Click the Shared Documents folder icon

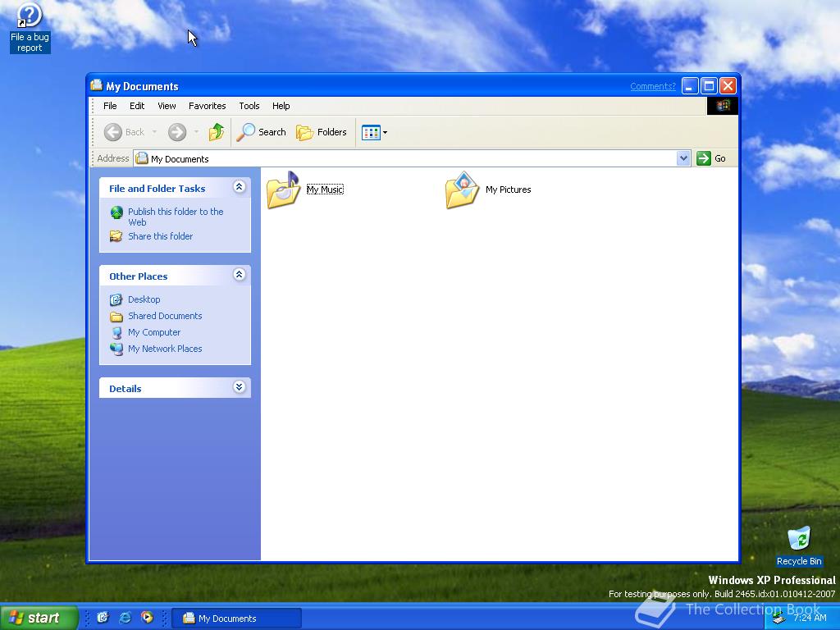coord(116,317)
